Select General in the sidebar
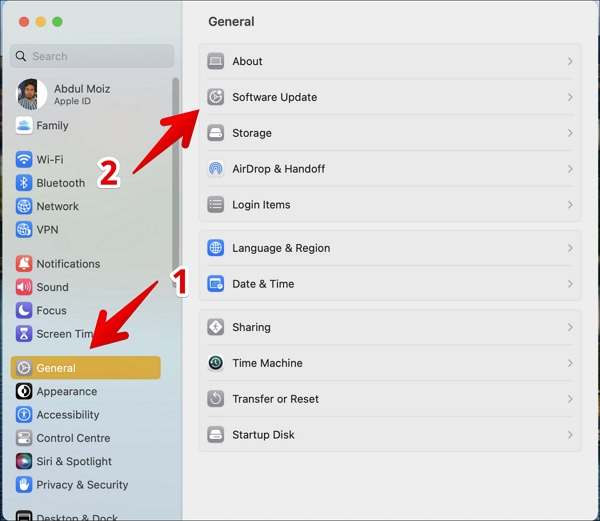This screenshot has width=600, height=521. click(x=86, y=368)
